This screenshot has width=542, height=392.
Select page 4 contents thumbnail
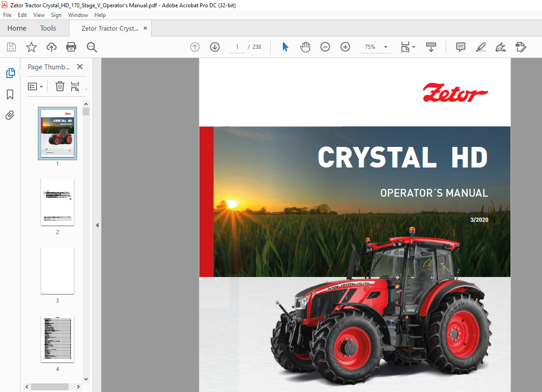pyautogui.click(x=57, y=339)
